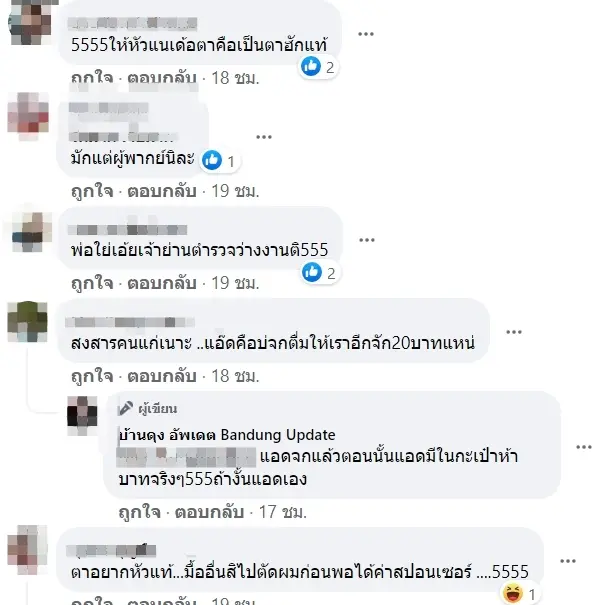View haha reaction on ตาอยากหัวแท้ comment

point(520,595)
